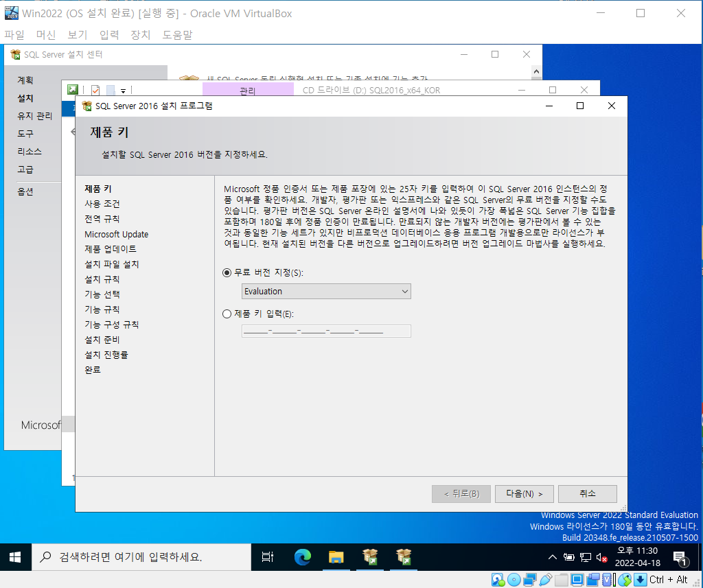Click VirtualBox optical disc status icon
Image resolution: width=703 pixels, height=588 pixels.
[x=514, y=580]
